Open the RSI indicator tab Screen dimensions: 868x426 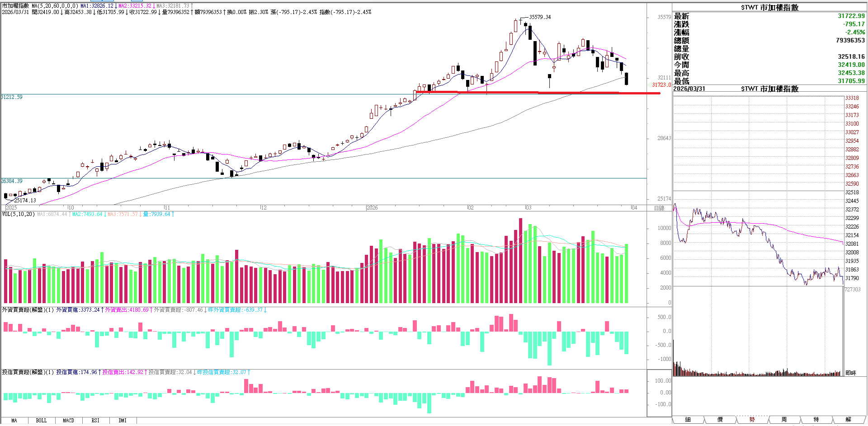(95, 421)
